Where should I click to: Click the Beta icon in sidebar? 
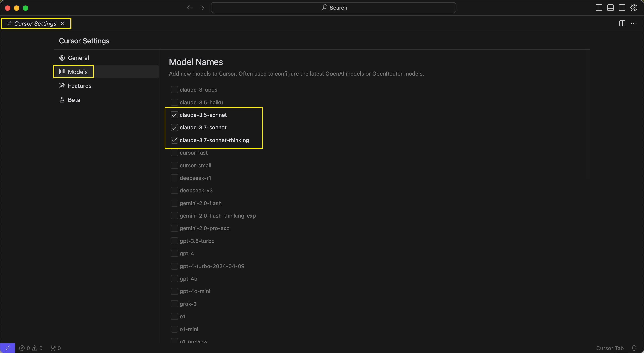pos(62,100)
